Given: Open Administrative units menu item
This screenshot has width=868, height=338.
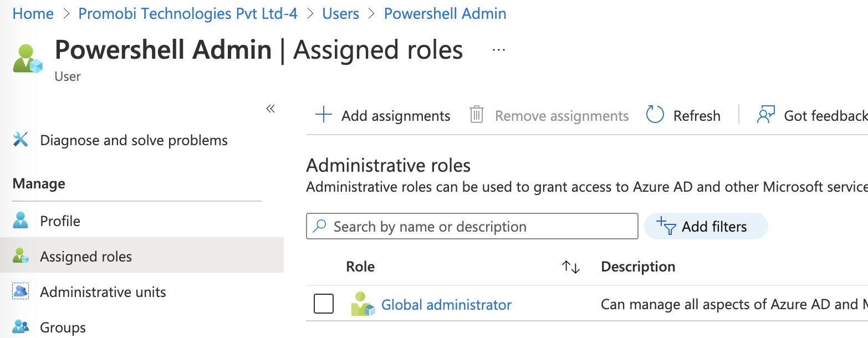Looking at the screenshot, I should 103,292.
